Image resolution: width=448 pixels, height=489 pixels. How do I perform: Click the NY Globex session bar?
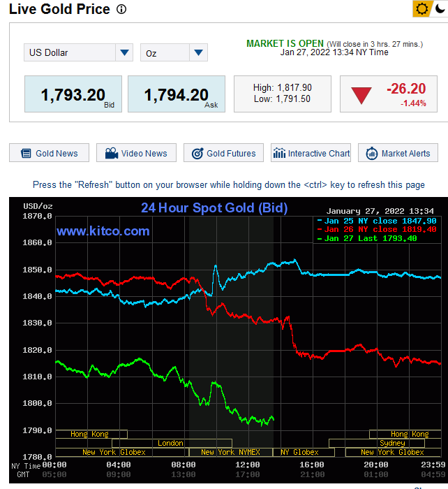(x=304, y=452)
